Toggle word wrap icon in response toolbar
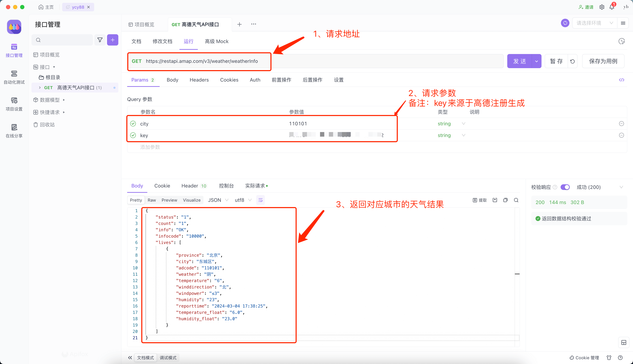The height and width of the screenshot is (364, 633). tap(260, 200)
